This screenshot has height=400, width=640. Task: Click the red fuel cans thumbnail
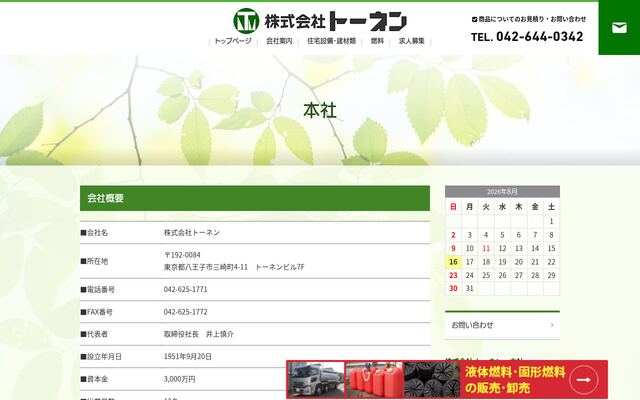click(x=374, y=380)
